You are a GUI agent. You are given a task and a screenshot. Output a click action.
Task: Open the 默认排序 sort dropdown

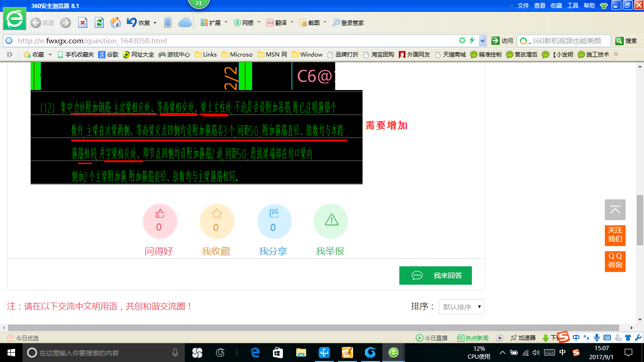pyautogui.click(x=462, y=307)
